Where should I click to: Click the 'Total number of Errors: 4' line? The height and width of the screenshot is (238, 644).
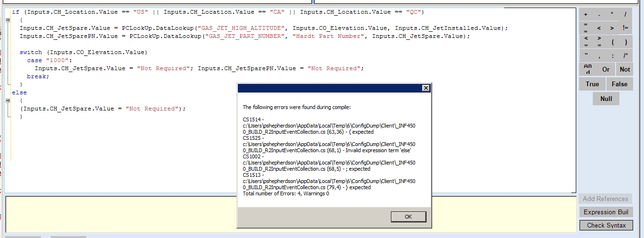click(286, 193)
